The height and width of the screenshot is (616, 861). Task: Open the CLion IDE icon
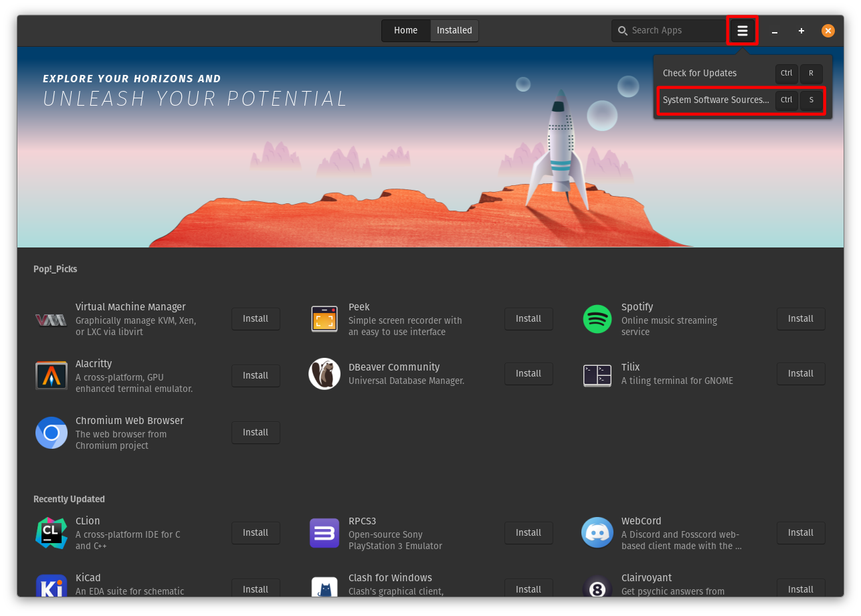52,532
